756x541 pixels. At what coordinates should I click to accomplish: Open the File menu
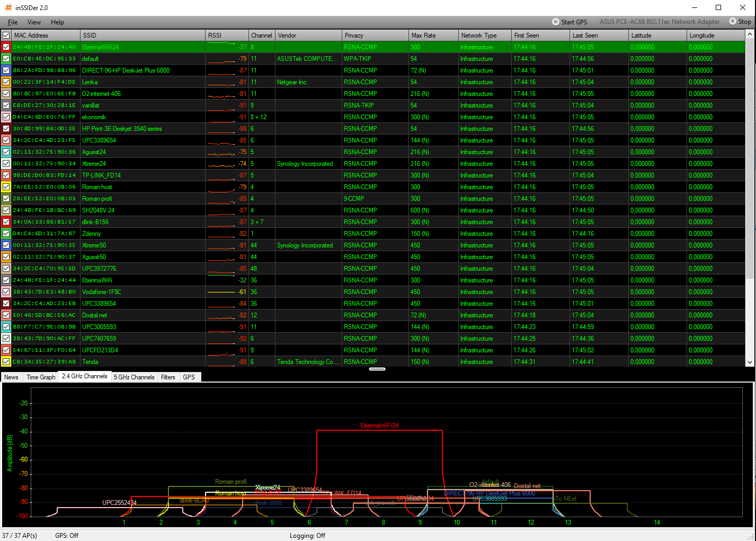[x=13, y=22]
